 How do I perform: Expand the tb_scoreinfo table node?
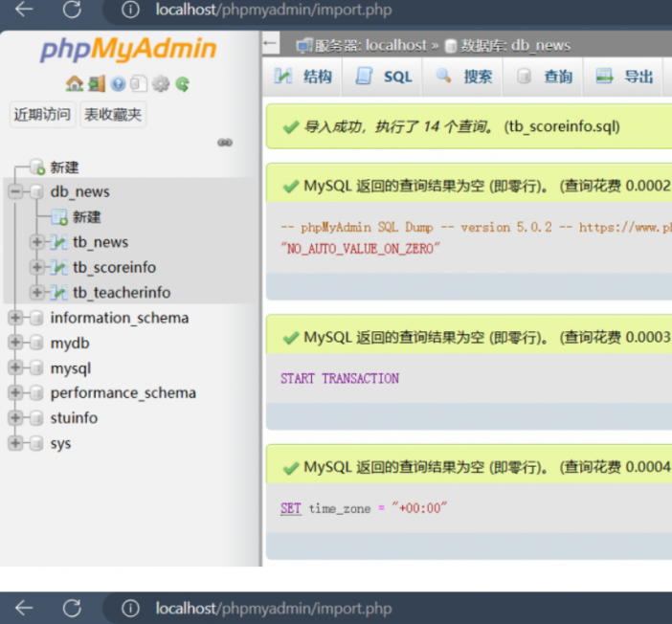(37, 267)
